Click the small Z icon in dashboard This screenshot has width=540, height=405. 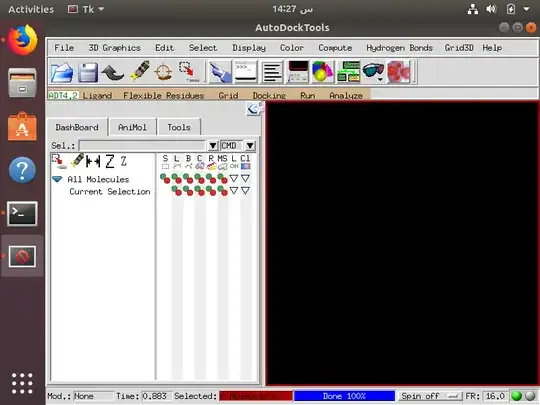pyautogui.click(x=124, y=161)
